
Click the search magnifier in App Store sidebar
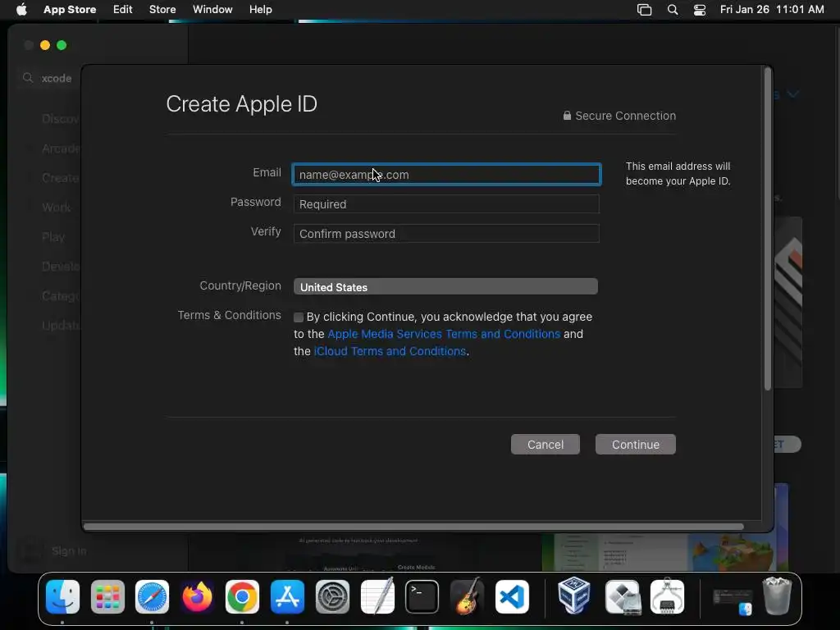[x=28, y=78]
